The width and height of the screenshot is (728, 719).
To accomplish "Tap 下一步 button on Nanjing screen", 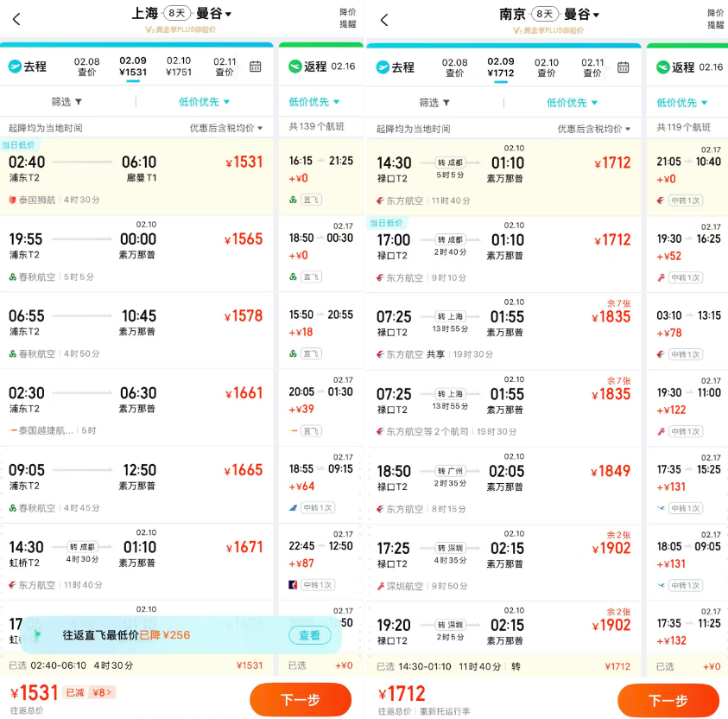I will pos(668,701).
